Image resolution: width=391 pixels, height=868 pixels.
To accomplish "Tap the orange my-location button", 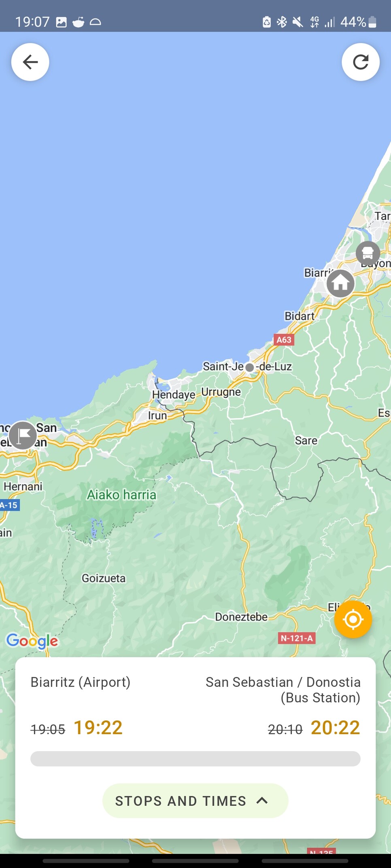I will coord(353,619).
